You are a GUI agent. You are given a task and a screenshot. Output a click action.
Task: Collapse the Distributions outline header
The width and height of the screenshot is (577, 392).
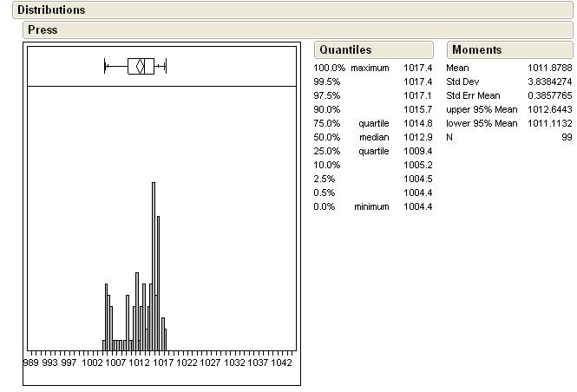coord(51,10)
